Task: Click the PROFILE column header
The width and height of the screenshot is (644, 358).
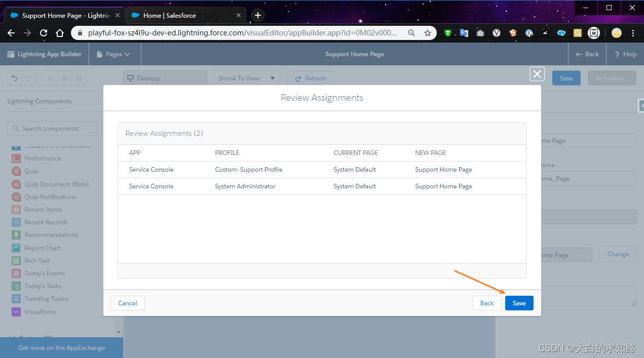Action: (x=227, y=153)
